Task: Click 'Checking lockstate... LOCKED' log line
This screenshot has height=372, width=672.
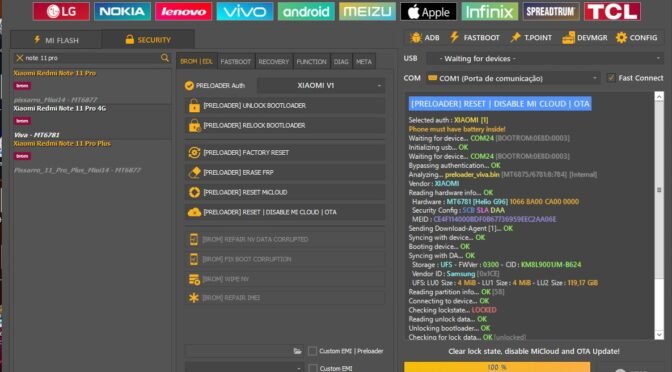Action: click(452, 310)
